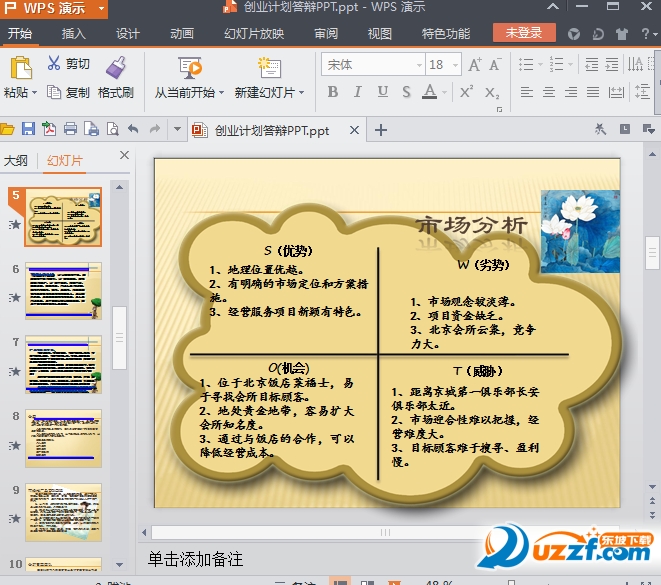Click the thumbnail pane scrollbar handle
Image resolution: width=661 pixels, height=585 pixels.
[x=119, y=338]
